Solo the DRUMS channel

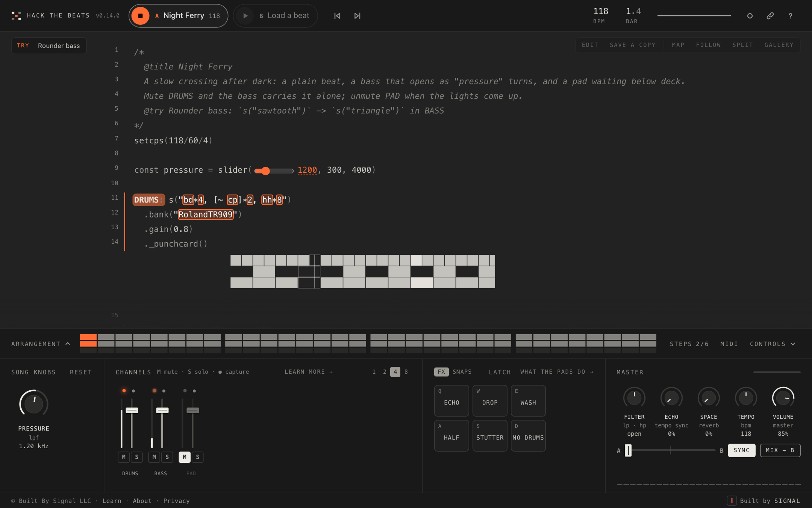click(x=137, y=457)
